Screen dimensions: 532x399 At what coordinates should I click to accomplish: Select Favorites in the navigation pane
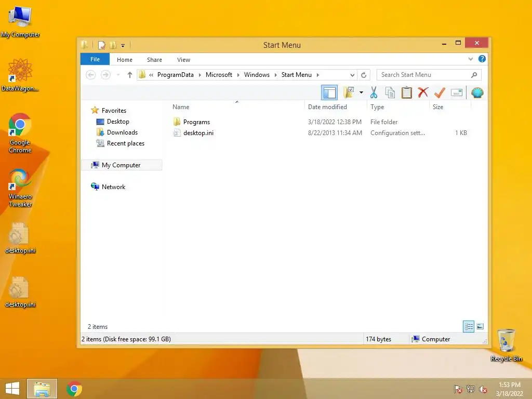[x=114, y=110]
